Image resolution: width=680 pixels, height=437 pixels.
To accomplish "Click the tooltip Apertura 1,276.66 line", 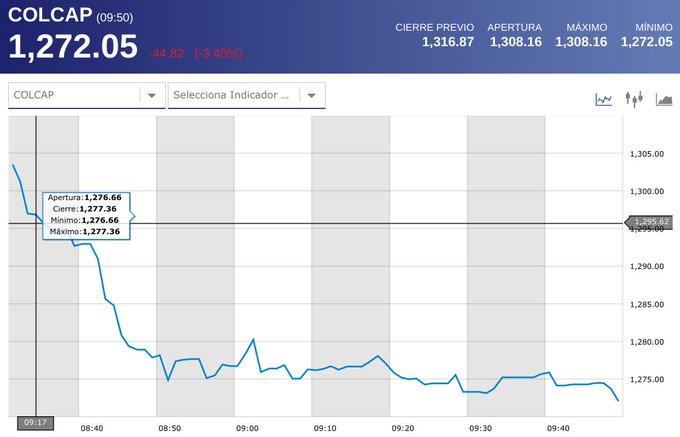I will (x=85, y=198).
